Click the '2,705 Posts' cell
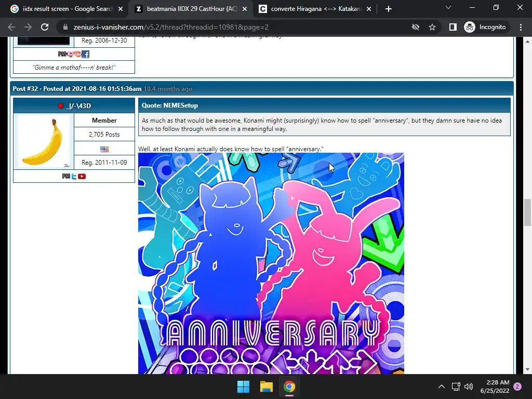 104,135
